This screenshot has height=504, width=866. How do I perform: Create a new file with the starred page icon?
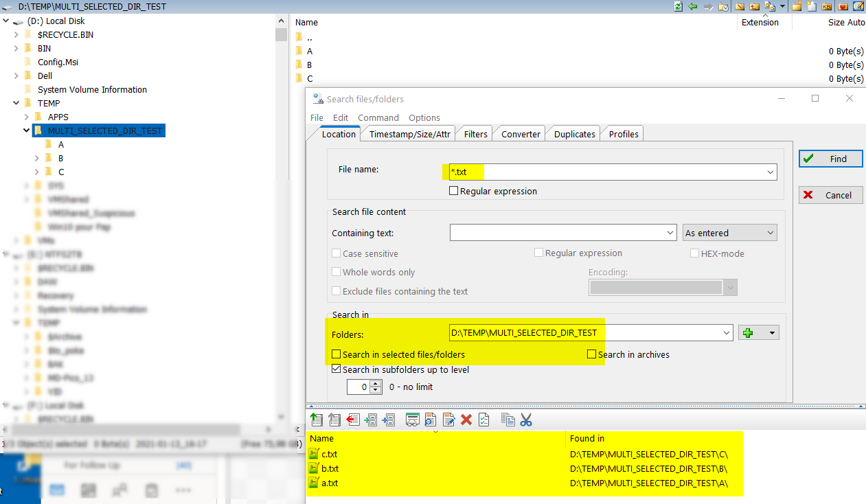[812, 6]
